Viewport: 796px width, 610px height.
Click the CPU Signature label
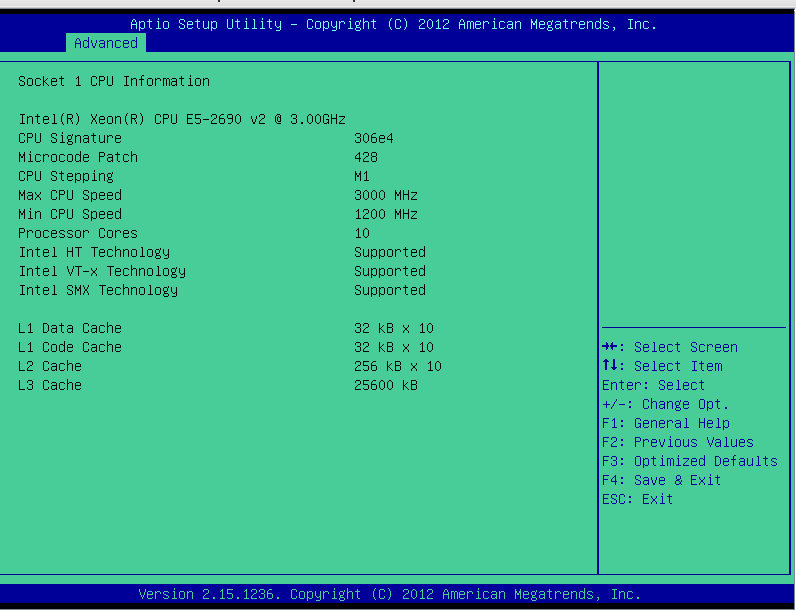pos(70,138)
